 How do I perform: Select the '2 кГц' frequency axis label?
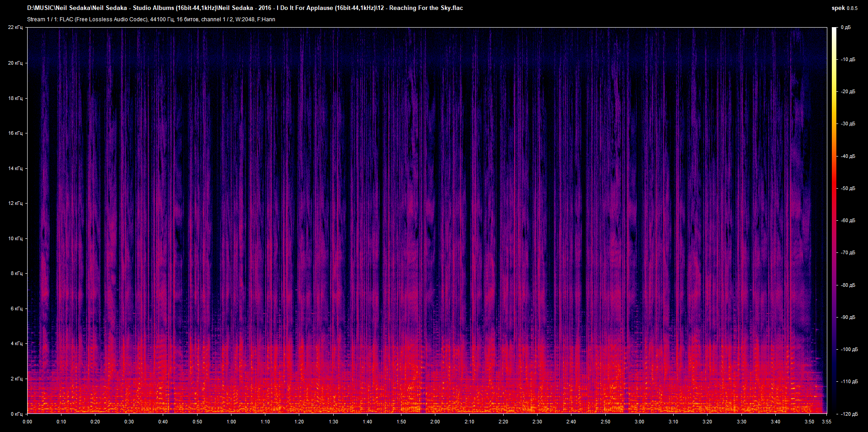[17, 379]
